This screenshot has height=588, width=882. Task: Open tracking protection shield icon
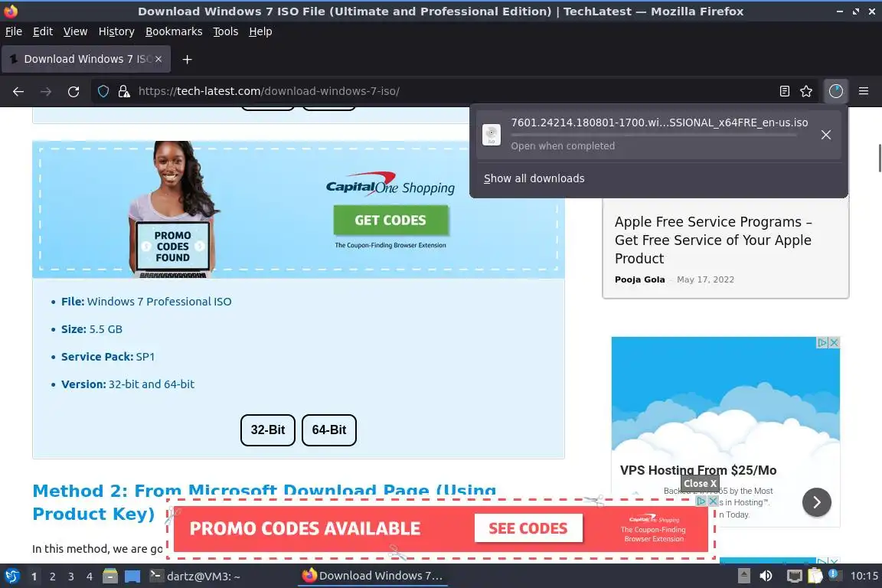tap(103, 91)
